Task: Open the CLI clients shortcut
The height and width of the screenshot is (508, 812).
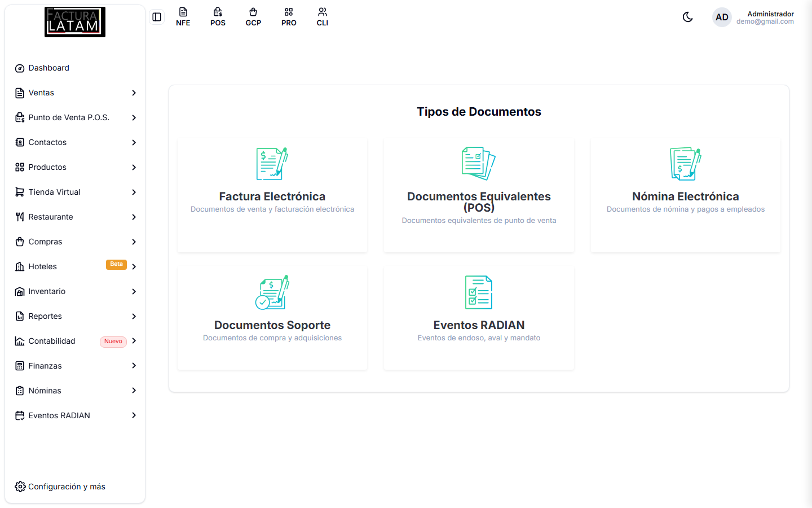Action: click(x=323, y=17)
